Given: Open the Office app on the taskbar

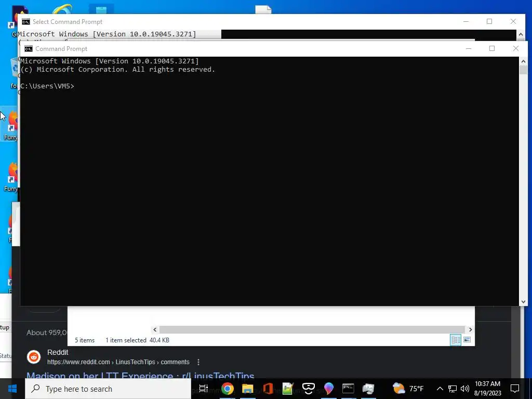Looking at the screenshot, I should pos(268,389).
